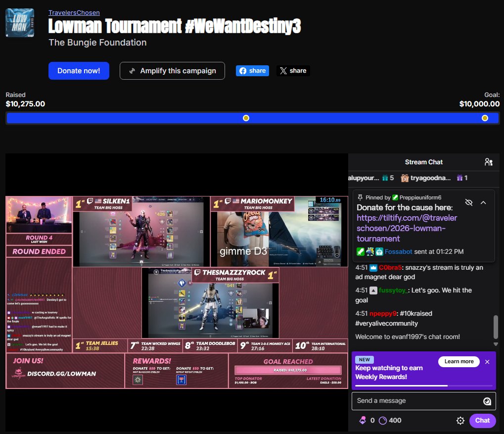Click goal milestone marker at bar end

coord(485,118)
